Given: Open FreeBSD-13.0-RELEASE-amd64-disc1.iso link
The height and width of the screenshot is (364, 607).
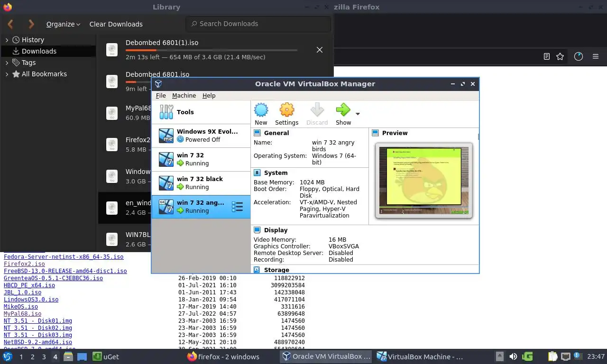Looking at the screenshot, I should [x=65, y=271].
